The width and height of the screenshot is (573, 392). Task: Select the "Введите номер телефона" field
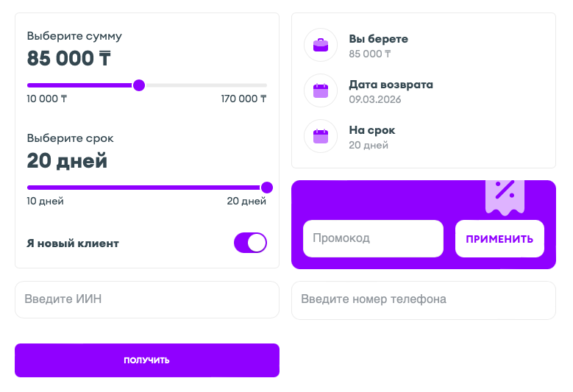(x=424, y=299)
